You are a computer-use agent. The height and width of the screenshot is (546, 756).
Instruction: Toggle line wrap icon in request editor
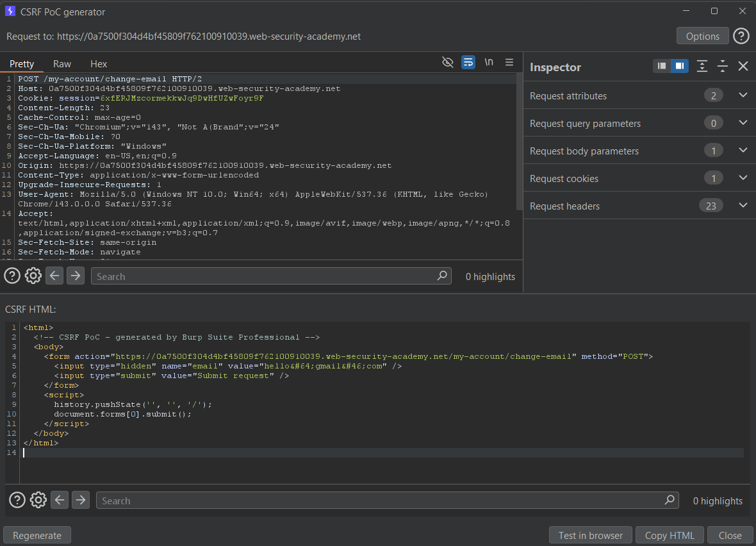tap(468, 62)
